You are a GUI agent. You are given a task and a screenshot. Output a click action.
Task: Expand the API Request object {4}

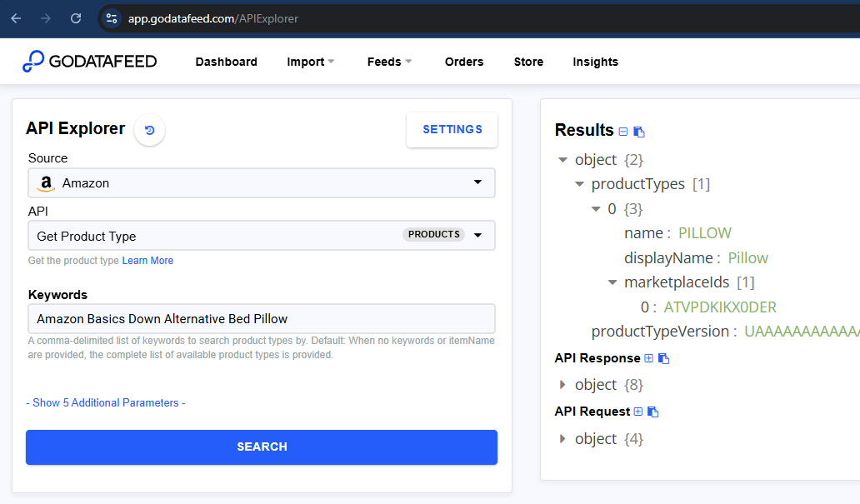[x=562, y=439]
